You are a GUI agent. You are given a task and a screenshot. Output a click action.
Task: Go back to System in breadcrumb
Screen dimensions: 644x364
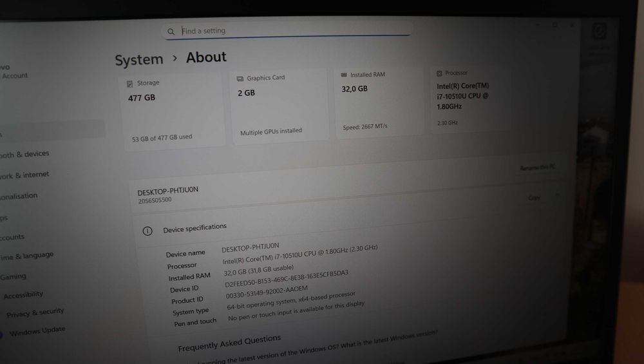pos(139,60)
